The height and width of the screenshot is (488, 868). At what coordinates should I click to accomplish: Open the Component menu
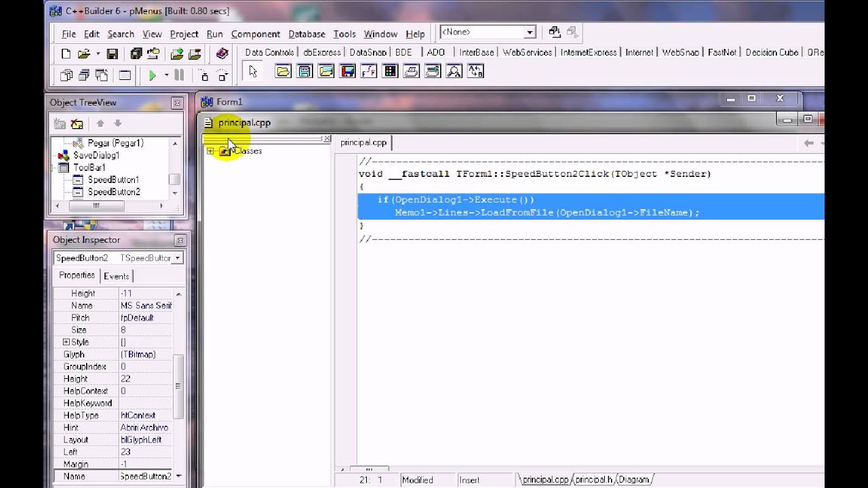pyautogui.click(x=256, y=34)
